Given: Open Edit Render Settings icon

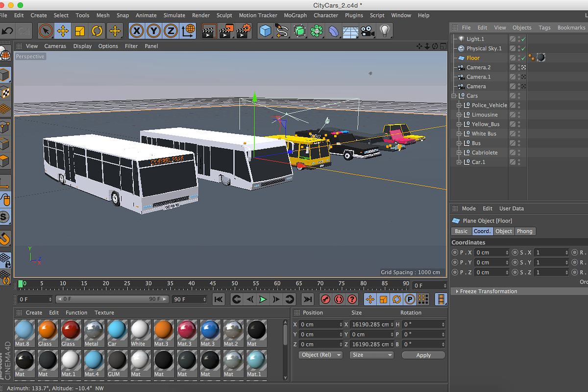Looking at the screenshot, I should 244,31.
